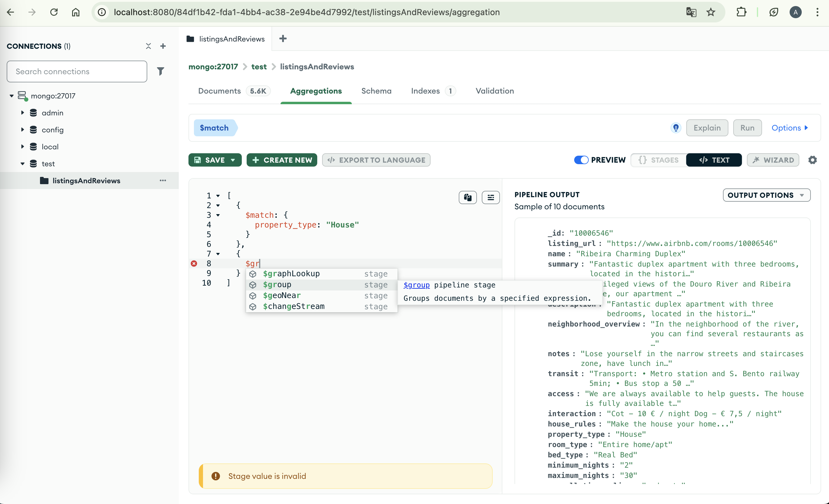Click the Create New pipeline button

[281, 160]
